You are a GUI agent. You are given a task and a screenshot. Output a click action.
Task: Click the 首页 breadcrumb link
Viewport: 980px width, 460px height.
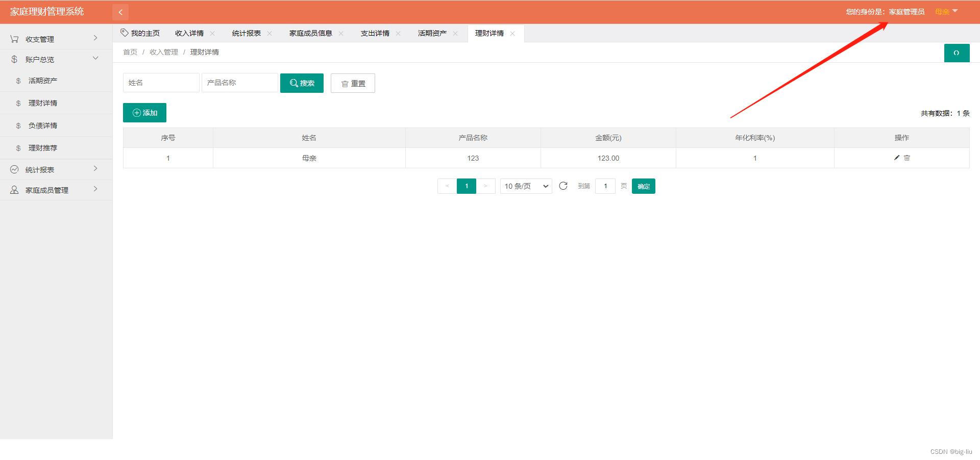(130, 52)
